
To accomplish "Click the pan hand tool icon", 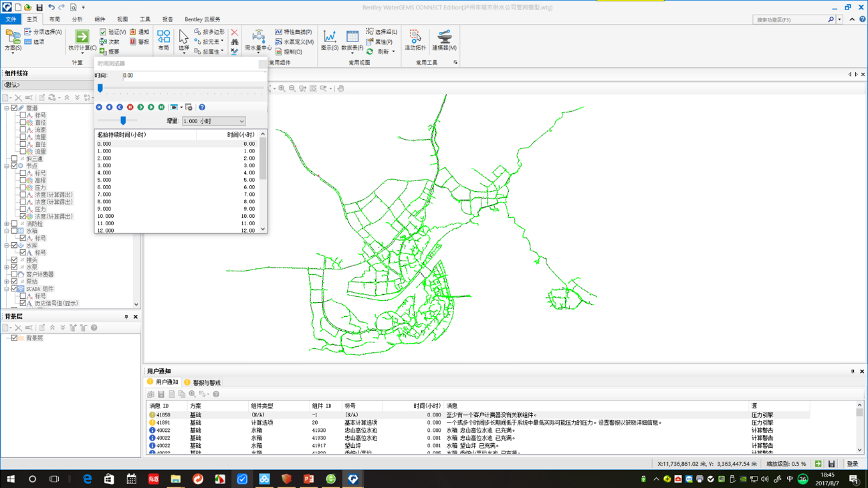I will [340, 88].
